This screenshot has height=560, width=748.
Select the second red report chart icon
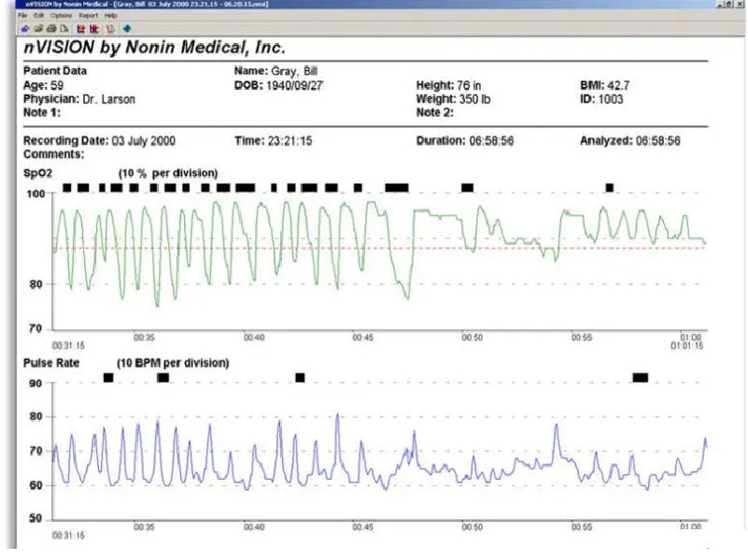point(94,28)
